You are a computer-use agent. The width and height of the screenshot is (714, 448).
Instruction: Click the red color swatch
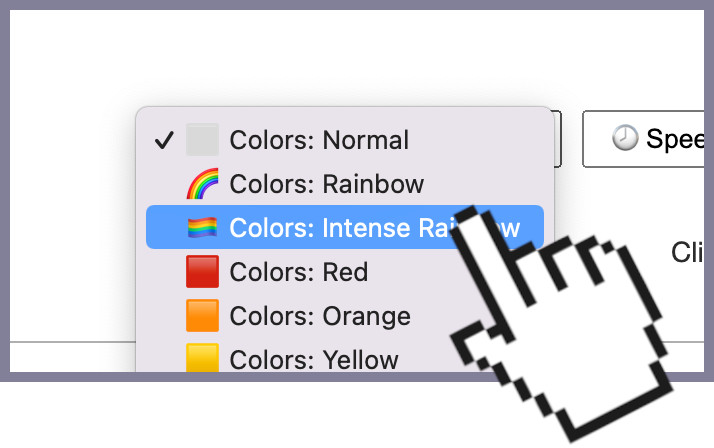202,272
